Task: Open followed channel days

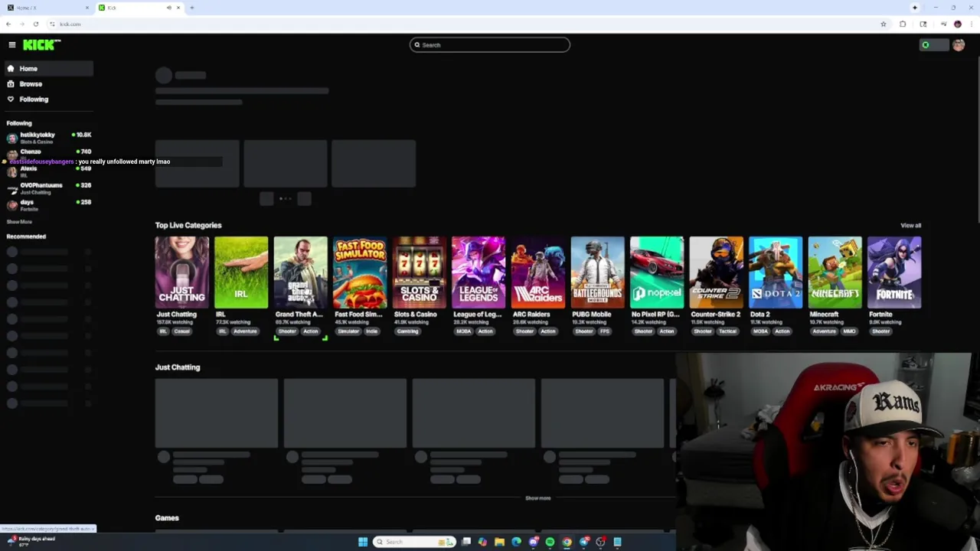Action: pos(48,205)
